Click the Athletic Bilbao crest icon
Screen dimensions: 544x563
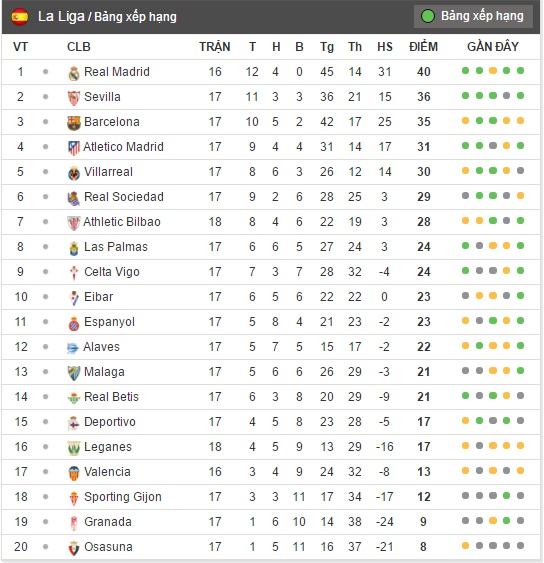[74, 223]
